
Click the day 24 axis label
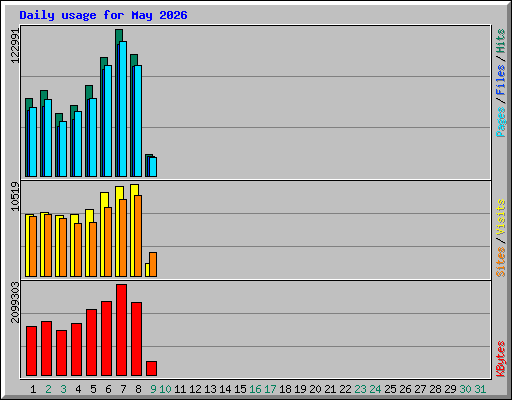click(x=375, y=389)
